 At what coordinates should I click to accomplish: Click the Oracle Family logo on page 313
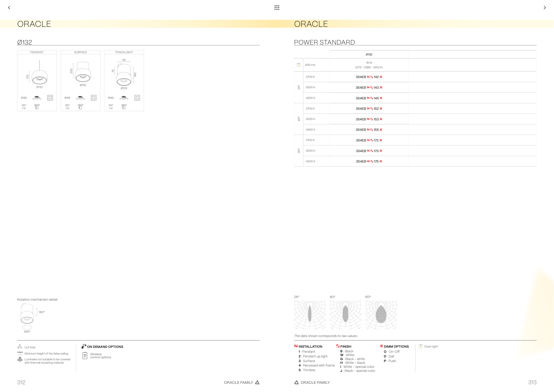coord(296,382)
